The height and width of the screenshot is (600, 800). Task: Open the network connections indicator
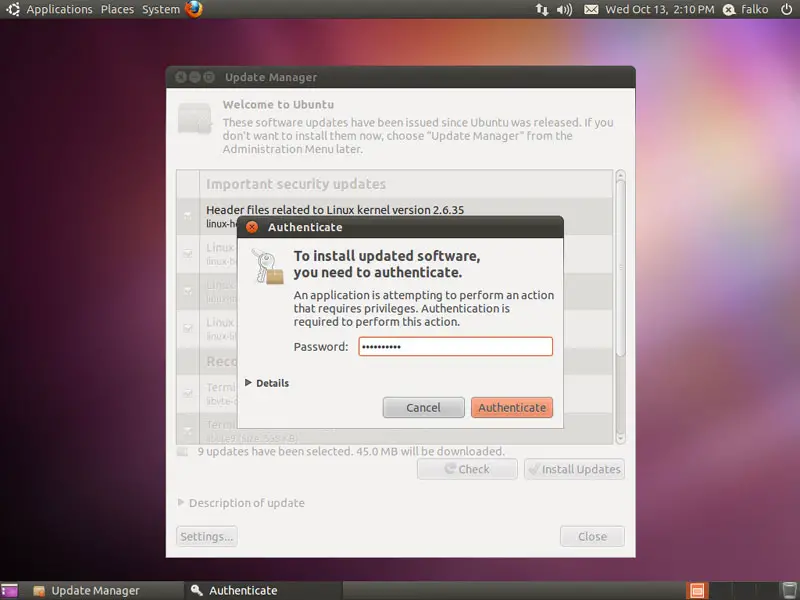click(542, 9)
